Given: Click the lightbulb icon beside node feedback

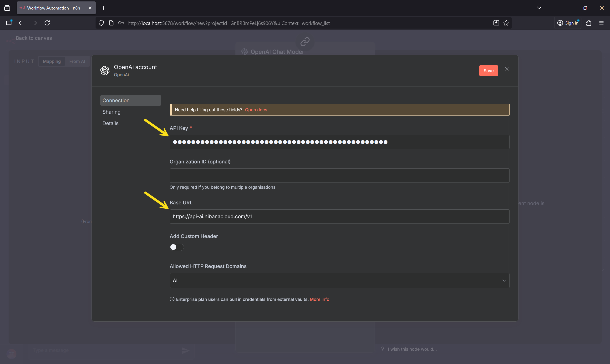Looking at the screenshot, I should pos(383,349).
